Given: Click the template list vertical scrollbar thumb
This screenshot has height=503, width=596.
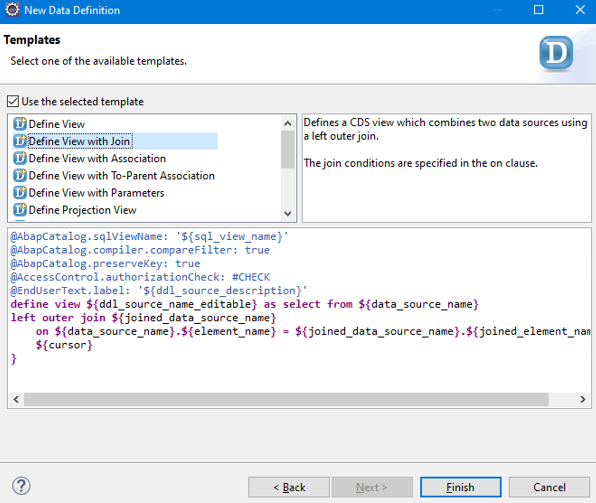Looking at the screenshot, I should pyautogui.click(x=288, y=149).
